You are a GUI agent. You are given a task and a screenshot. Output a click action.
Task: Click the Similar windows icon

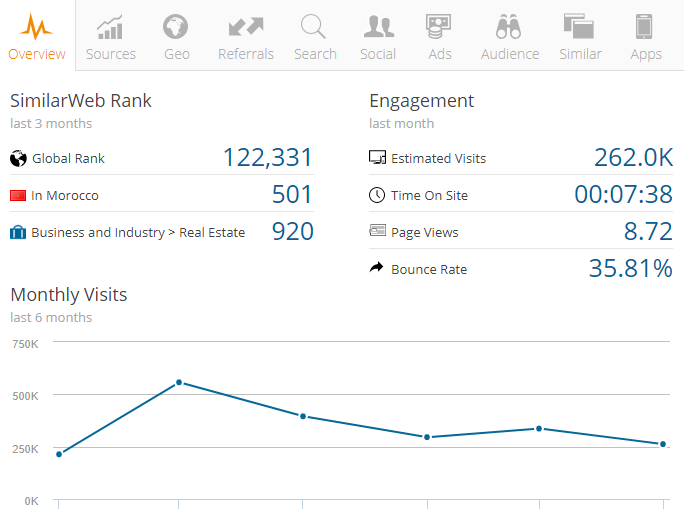tap(580, 26)
